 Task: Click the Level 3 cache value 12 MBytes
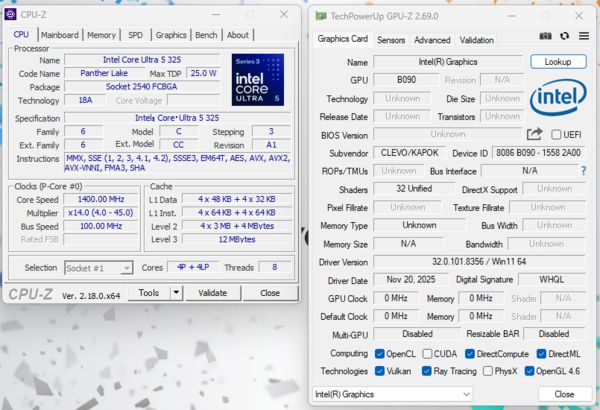[x=237, y=239]
